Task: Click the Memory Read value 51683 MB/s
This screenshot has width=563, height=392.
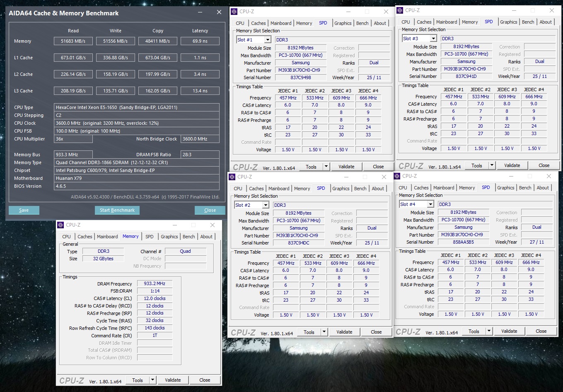Action: 73,41
